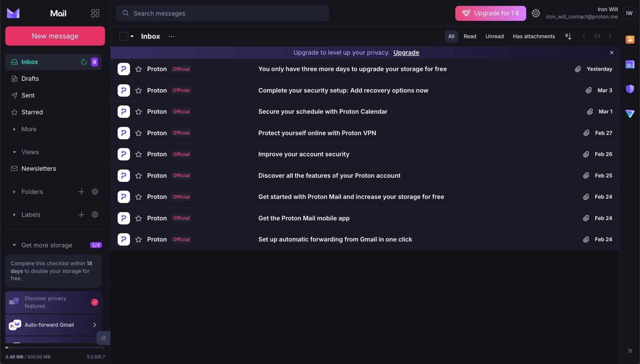Open Contacts from the right side panel
The image size is (640, 364).
point(630,39)
